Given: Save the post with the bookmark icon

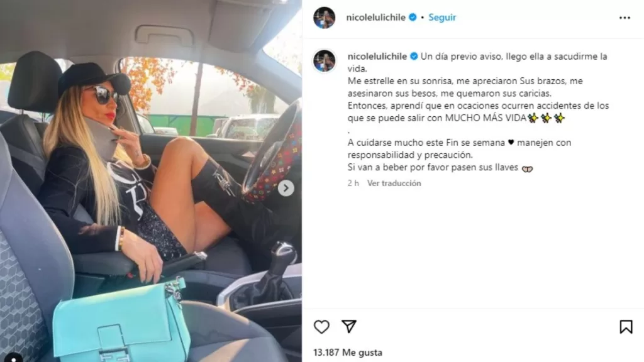Looking at the screenshot, I should 626,327.
